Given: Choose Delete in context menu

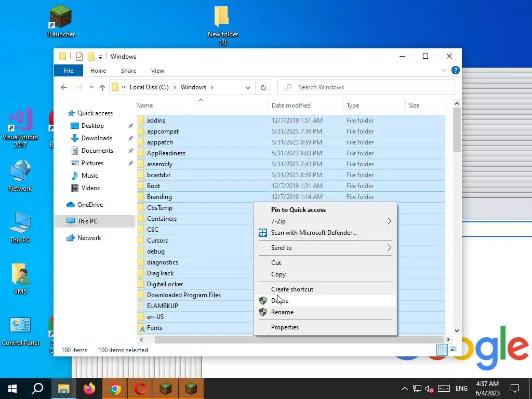Looking at the screenshot, I should coord(325,301).
